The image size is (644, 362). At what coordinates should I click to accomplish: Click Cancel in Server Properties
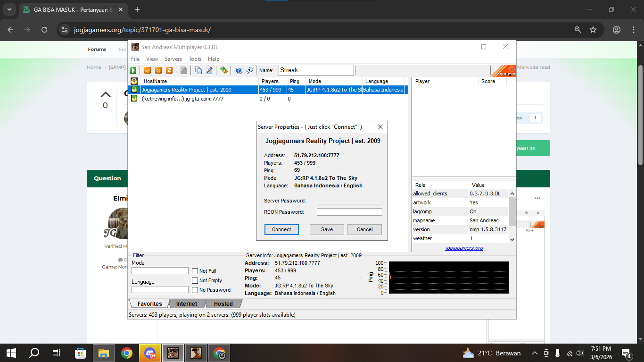click(364, 229)
